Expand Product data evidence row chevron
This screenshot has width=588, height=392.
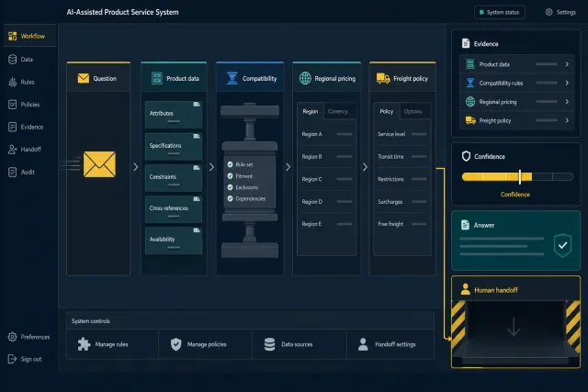pos(567,64)
